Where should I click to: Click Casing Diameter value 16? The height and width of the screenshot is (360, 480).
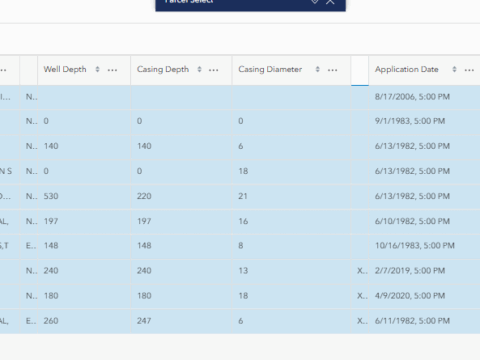click(x=243, y=221)
